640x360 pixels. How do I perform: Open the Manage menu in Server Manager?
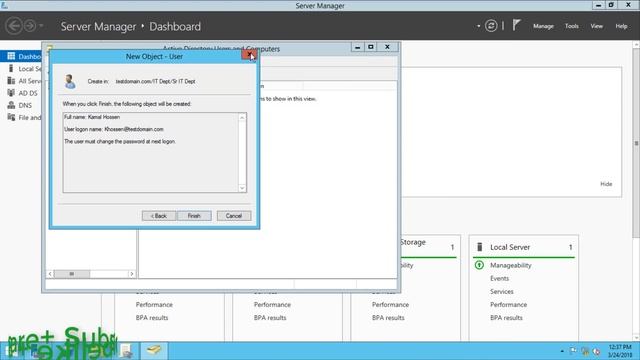(543, 26)
